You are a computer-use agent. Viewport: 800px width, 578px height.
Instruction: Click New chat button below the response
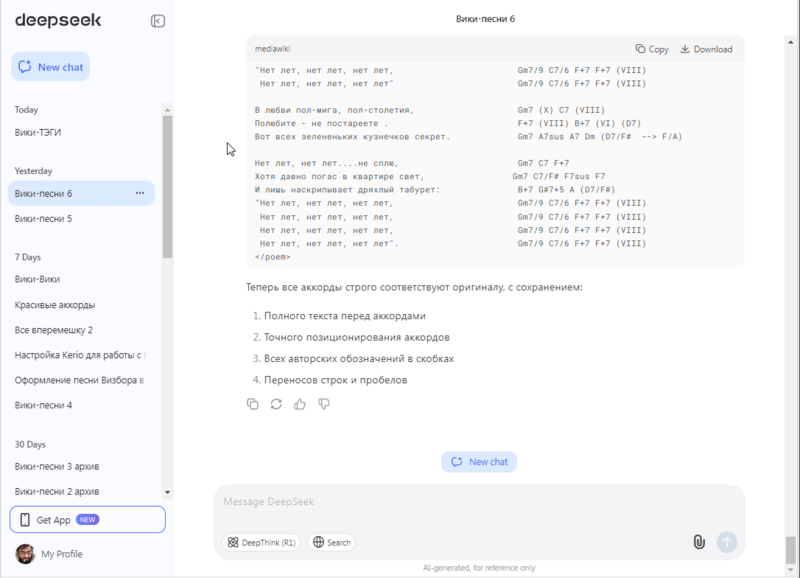click(479, 462)
